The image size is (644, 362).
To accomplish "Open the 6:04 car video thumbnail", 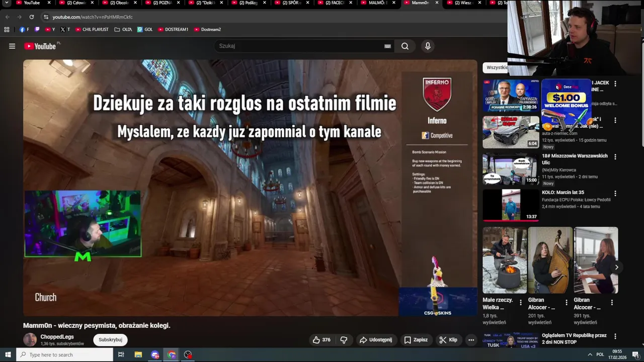I will pos(511,132).
